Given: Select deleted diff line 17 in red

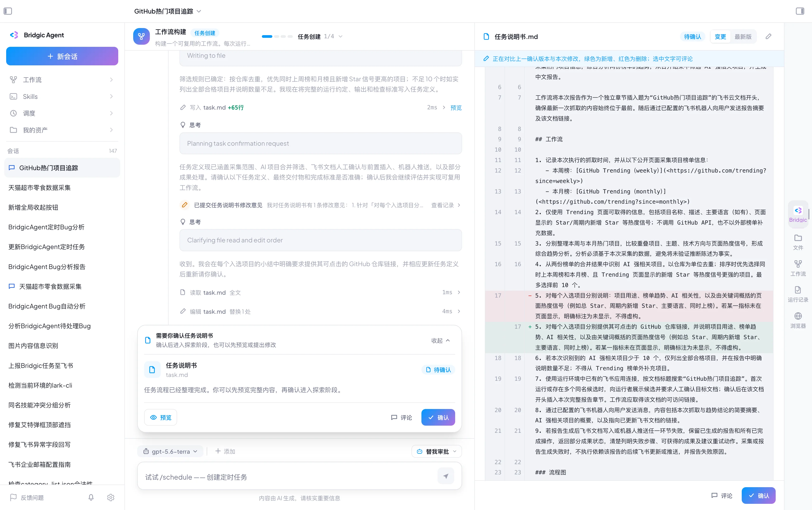Looking at the screenshot, I should pos(629,306).
